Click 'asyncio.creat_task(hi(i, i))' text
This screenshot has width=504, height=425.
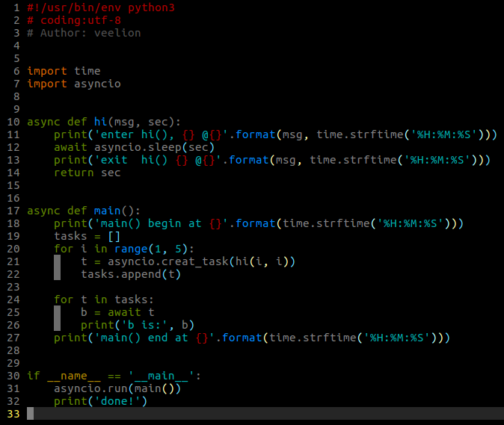pyautogui.click(x=201, y=262)
